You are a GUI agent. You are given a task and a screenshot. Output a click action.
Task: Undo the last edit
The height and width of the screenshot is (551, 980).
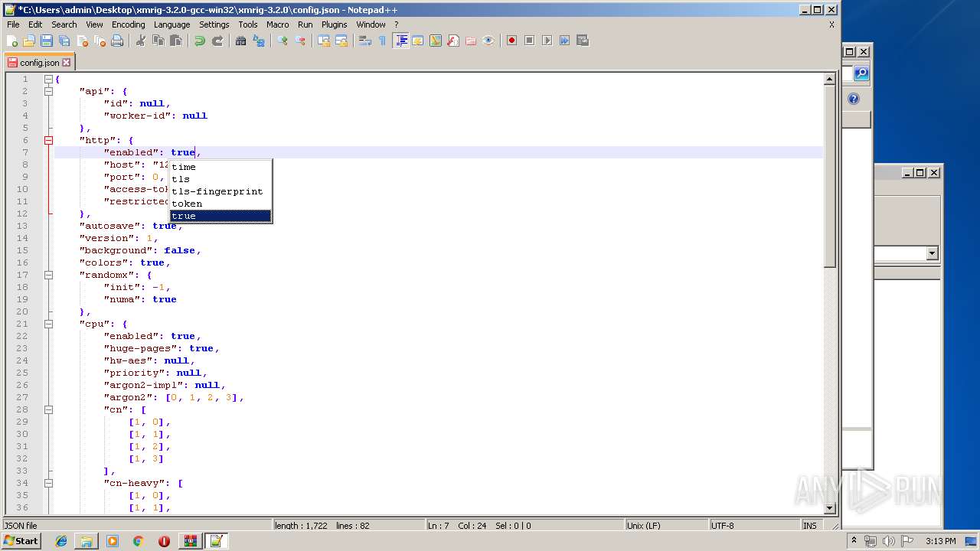pos(200,41)
